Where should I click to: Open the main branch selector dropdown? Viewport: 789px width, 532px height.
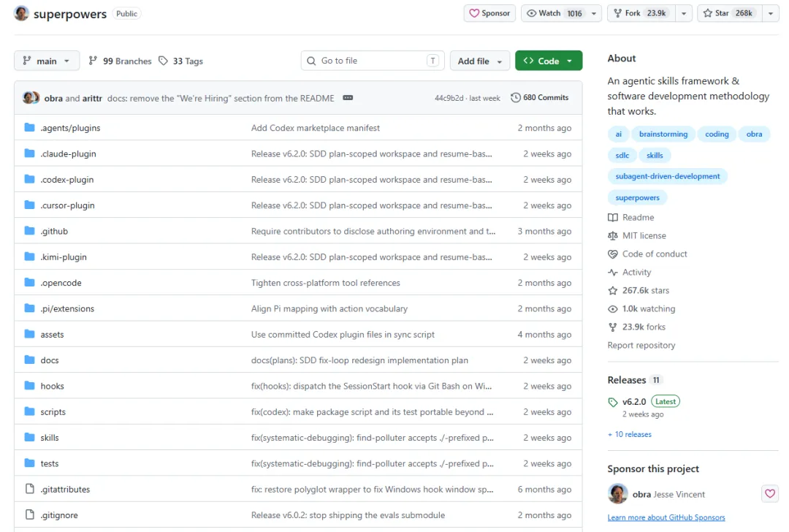[46, 61]
